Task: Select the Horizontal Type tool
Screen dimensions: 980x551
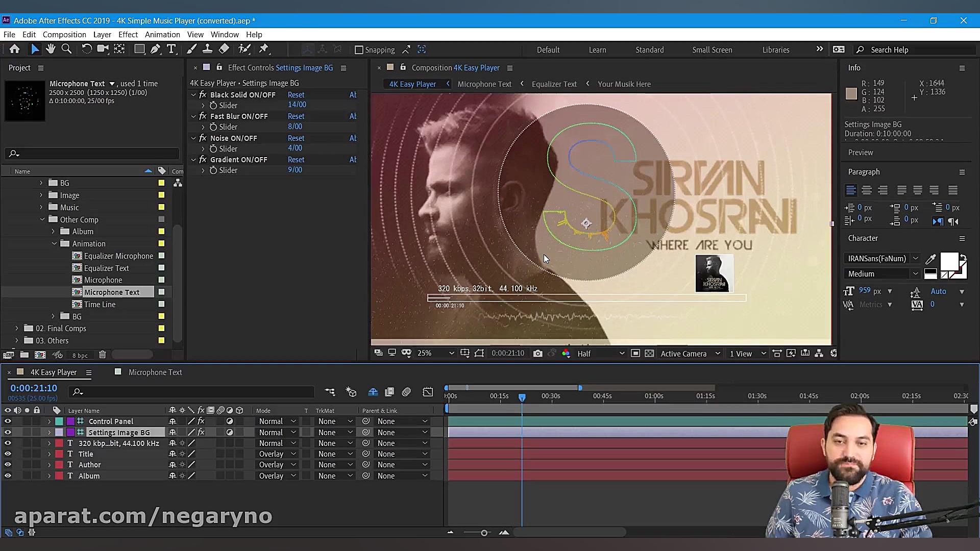Action: (171, 49)
